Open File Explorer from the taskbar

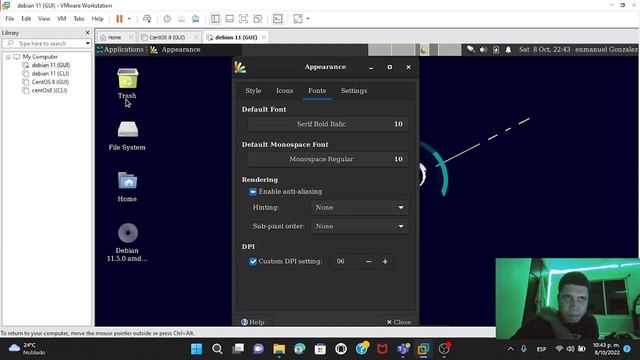point(279,349)
